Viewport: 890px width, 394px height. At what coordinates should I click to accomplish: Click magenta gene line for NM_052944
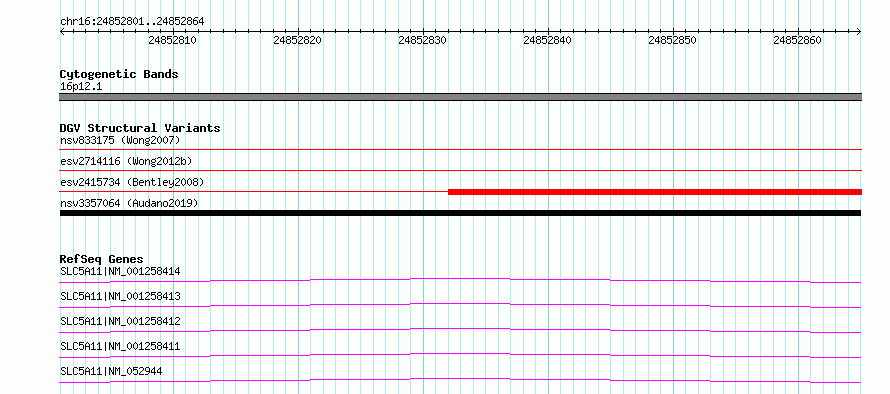460,380
